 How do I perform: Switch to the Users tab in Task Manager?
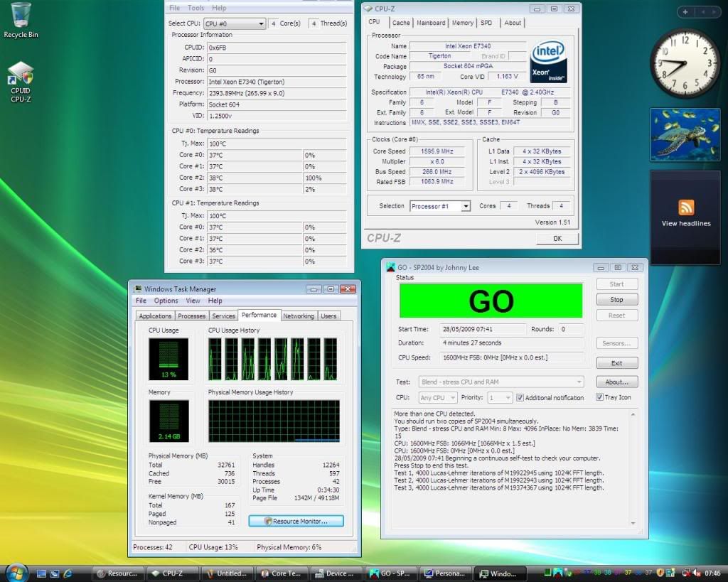tap(328, 316)
